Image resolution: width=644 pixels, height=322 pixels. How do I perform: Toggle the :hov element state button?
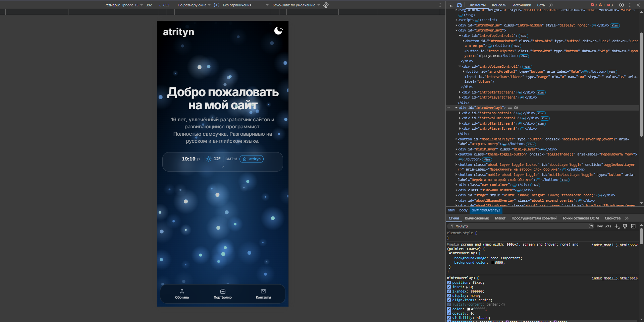point(599,226)
